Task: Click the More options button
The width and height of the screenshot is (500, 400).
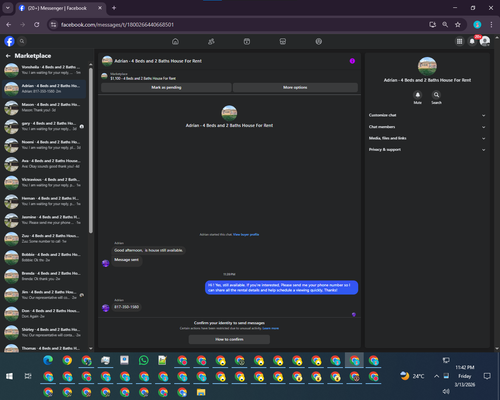Action: [x=295, y=87]
